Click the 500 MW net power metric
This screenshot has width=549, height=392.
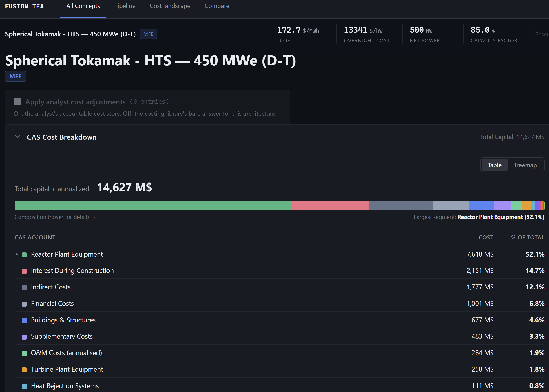(425, 34)
